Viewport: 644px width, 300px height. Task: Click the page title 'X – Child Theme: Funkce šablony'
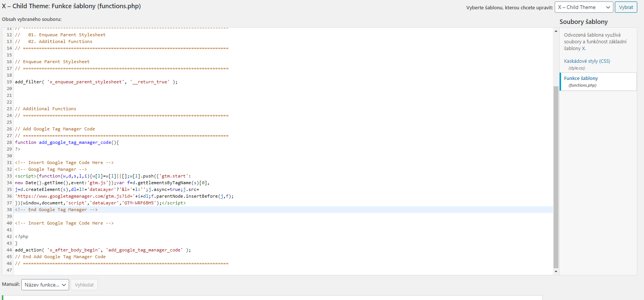pos(71,6)
